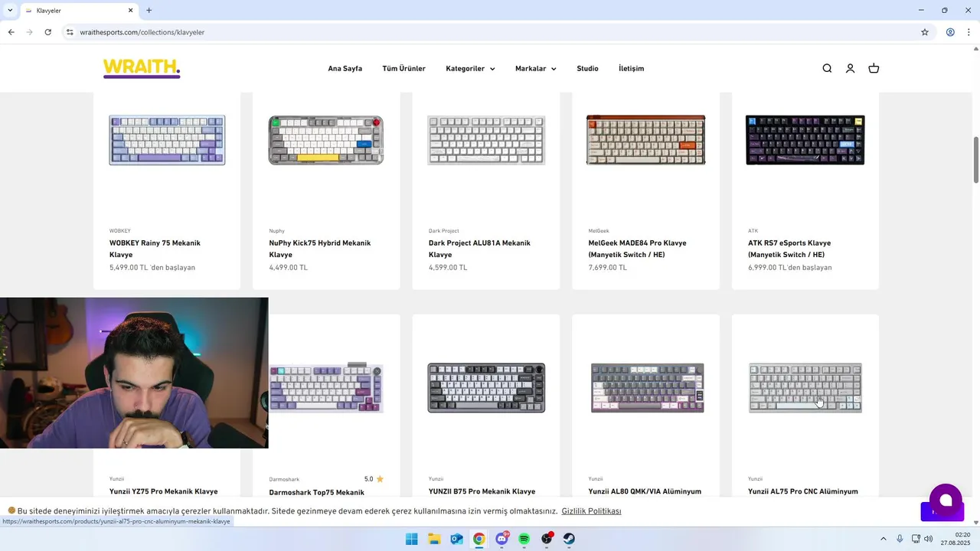
Task: Open File Explorer from the taskbar
Action: click(x=434, y=539)
